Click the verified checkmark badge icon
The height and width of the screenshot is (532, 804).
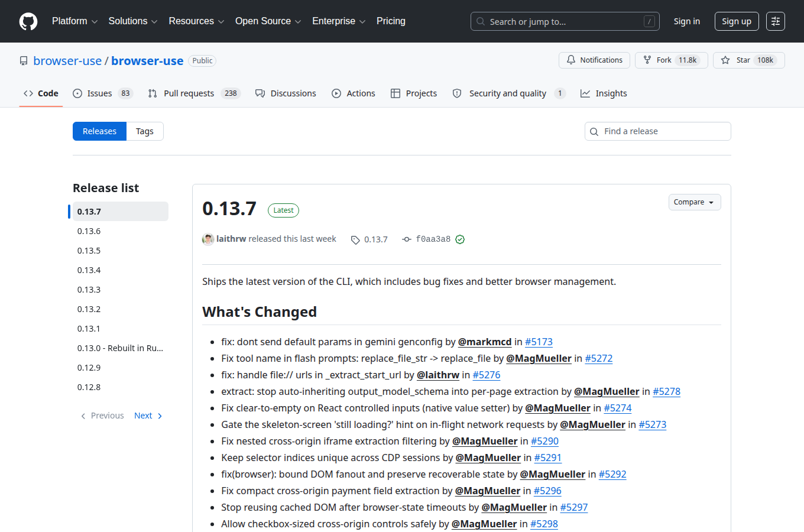tap(460, 239)
